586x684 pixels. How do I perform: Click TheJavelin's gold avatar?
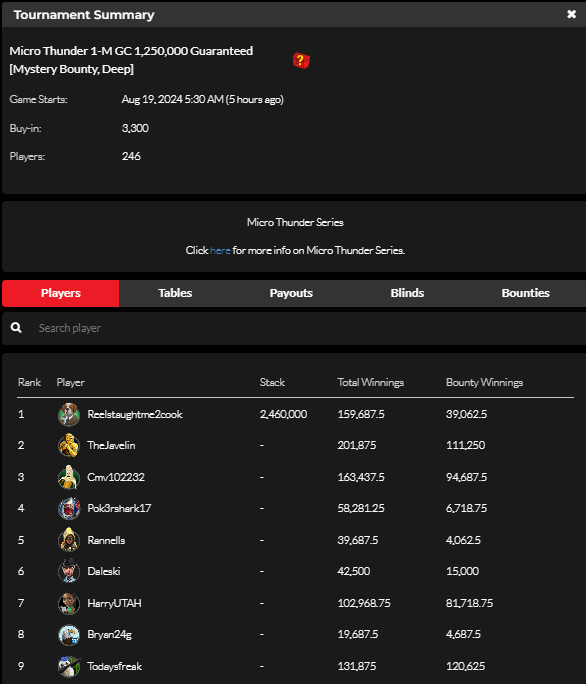coord(69,445)
